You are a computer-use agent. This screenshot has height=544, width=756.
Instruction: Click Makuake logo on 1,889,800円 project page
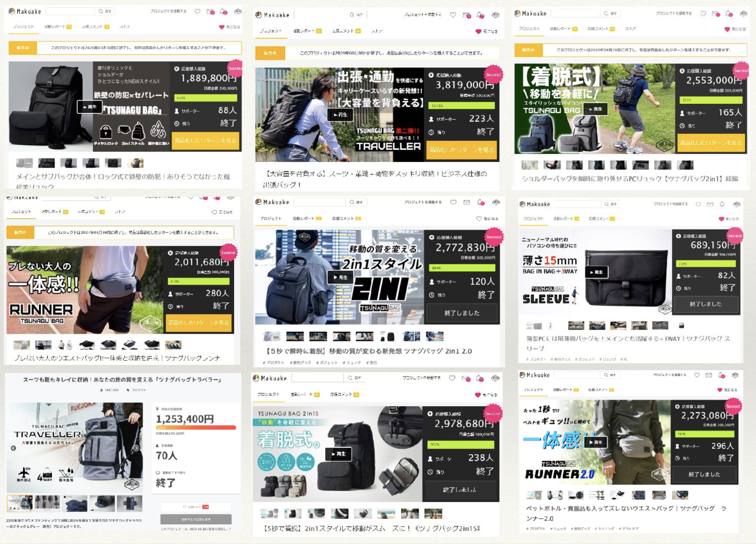click(x=25, y=11)
